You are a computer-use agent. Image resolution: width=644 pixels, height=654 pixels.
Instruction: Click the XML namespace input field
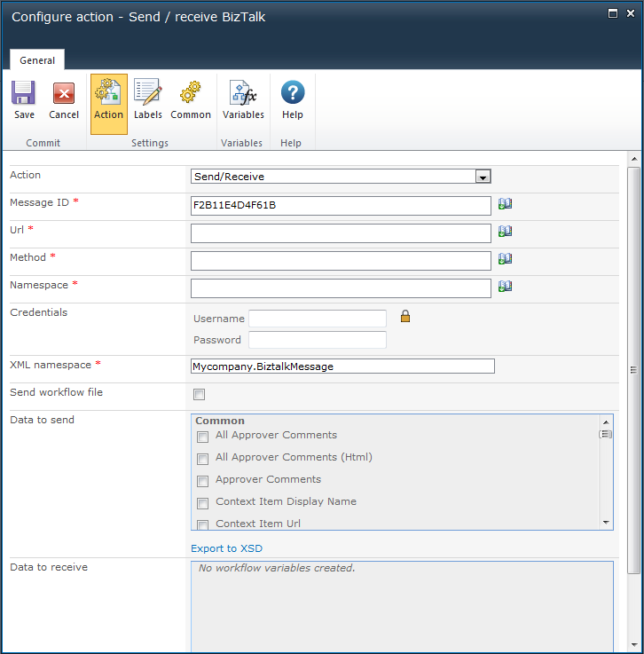tap(342, 366)
